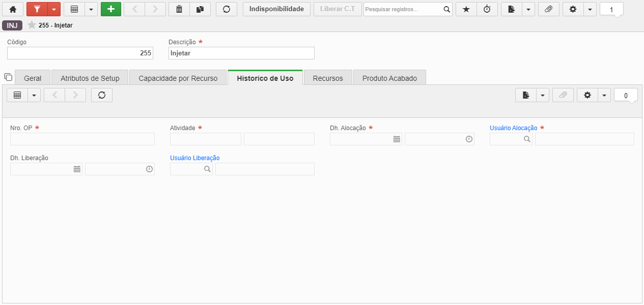The height and width of the screenshot is (305, 644).
Task: Expand top settings gear dropdown arrow
Action: coord(590,9)
